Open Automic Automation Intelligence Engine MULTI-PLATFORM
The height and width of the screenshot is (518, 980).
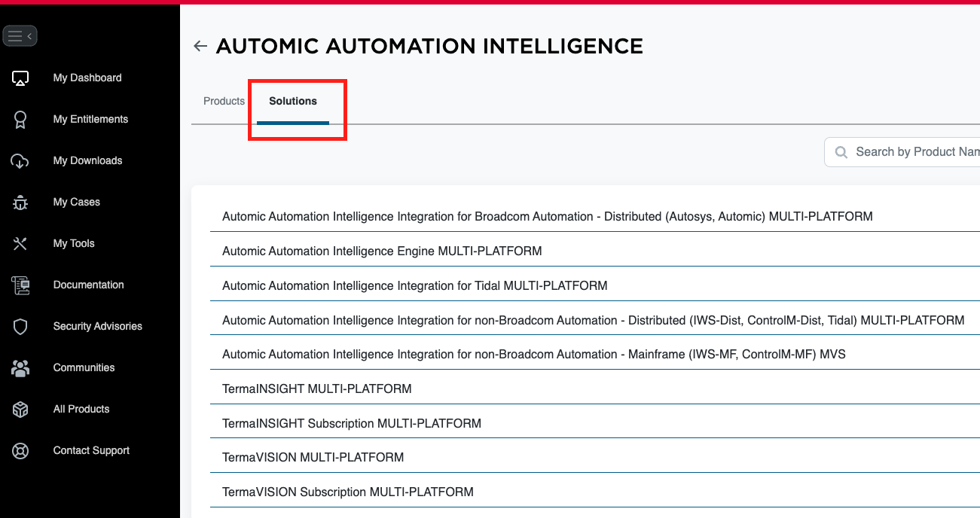[382, 251]
